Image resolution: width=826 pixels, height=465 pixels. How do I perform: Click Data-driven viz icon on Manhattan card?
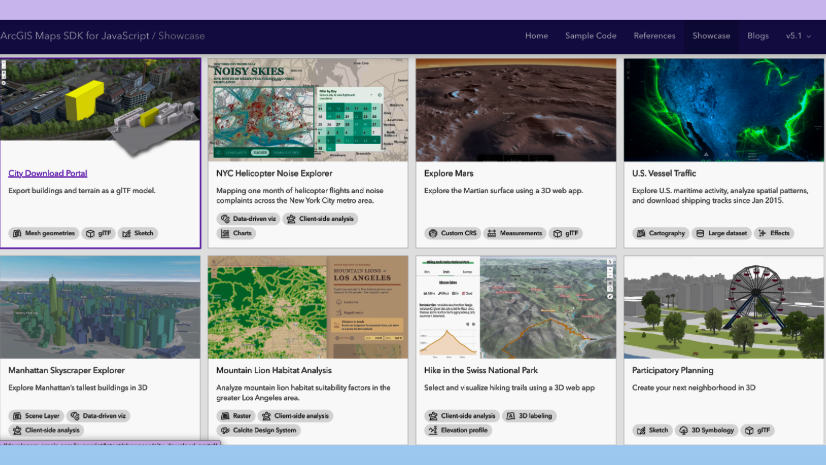[75, 416]
